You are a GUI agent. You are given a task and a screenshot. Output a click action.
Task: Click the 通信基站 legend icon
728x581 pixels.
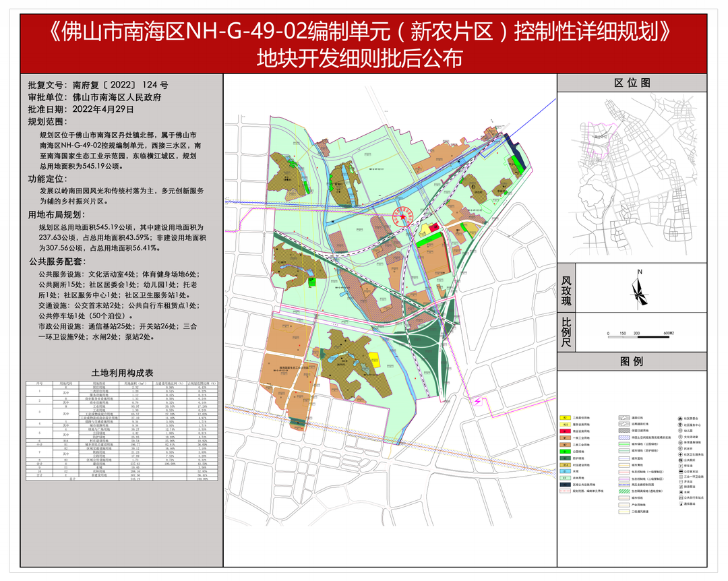[x=681, y=504]
